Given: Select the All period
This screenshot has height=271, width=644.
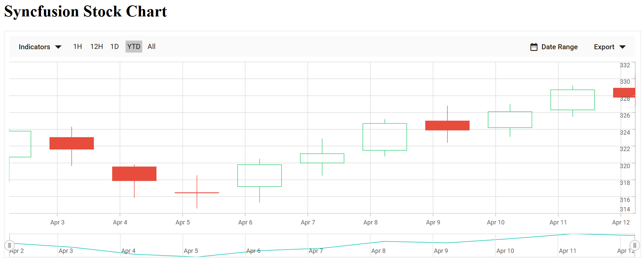Looking at the screenshot, I should coord(151,47).
